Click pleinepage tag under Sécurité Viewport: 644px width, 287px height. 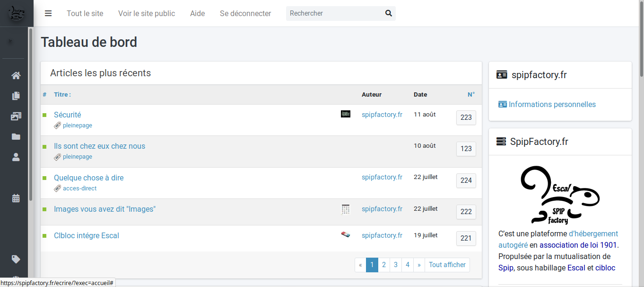click(78, 126)
